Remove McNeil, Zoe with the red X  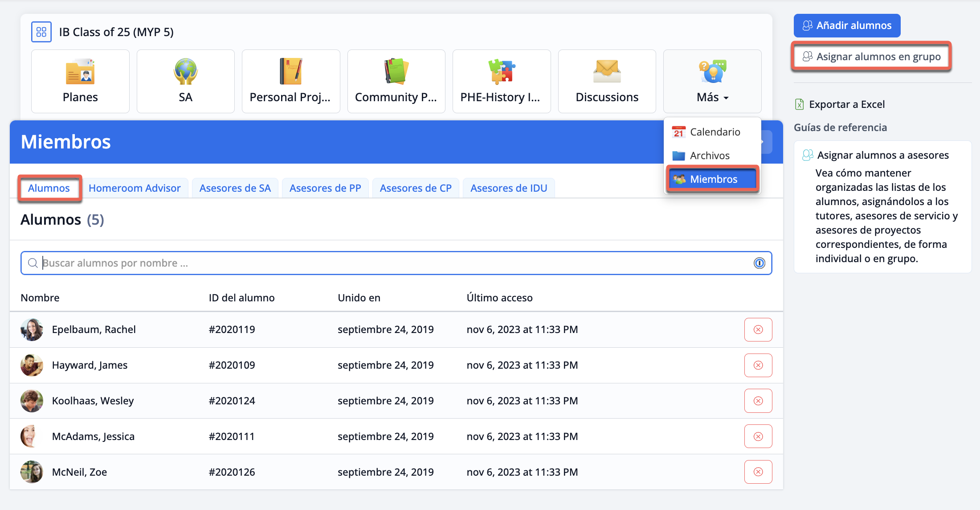[758, 472]
